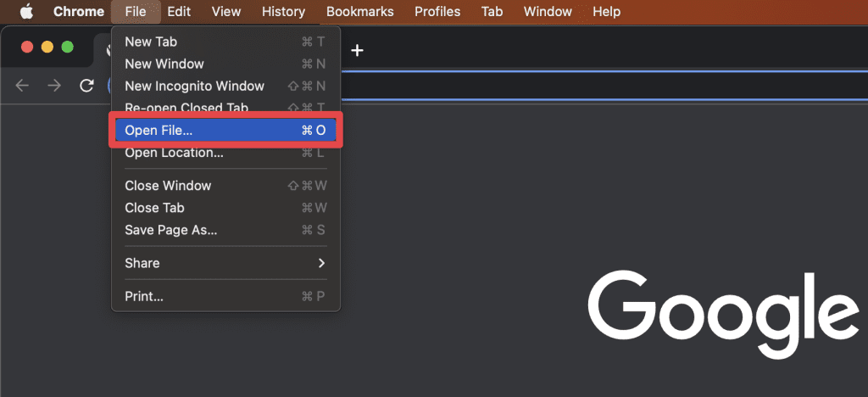Minimize Chrome with the yellow button
868x397 pixels.
[47, 47]
